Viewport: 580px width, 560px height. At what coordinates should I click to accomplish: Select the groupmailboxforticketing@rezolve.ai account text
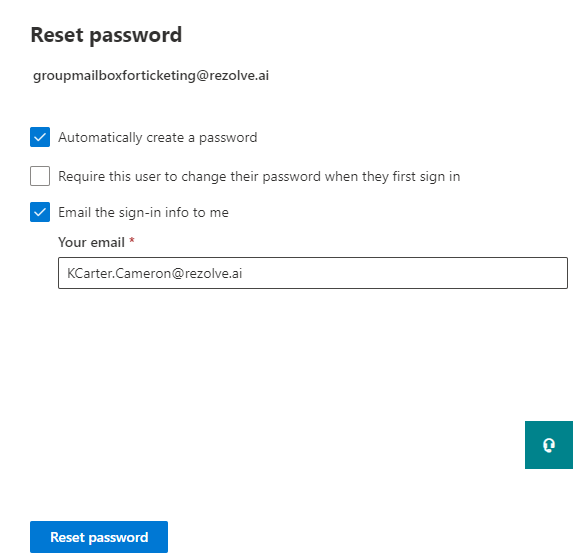151,75
